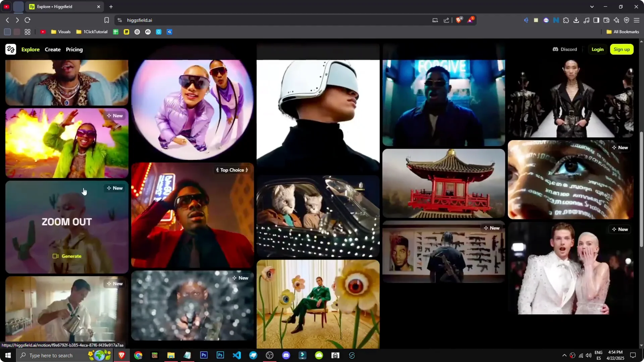Viewport: 644px width, 362px height.
Task: Open the Brave Wallet icon
Action: (x=606, y=20)
